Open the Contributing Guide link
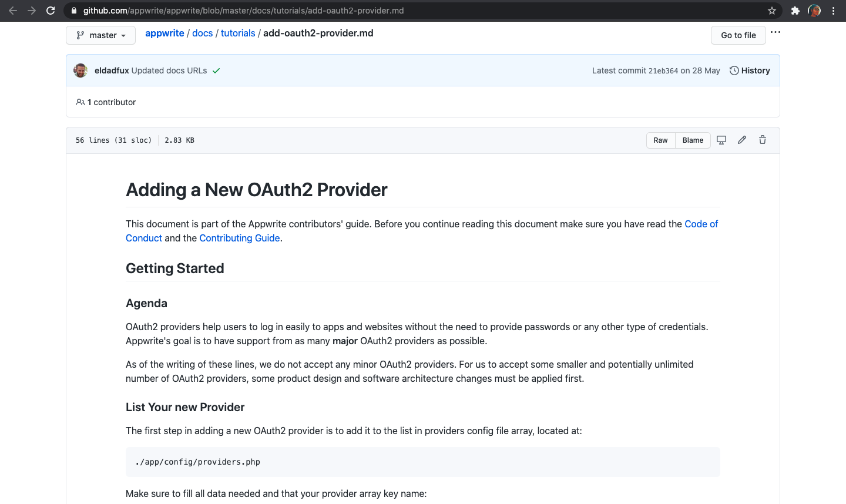 (x=239, y=238)
